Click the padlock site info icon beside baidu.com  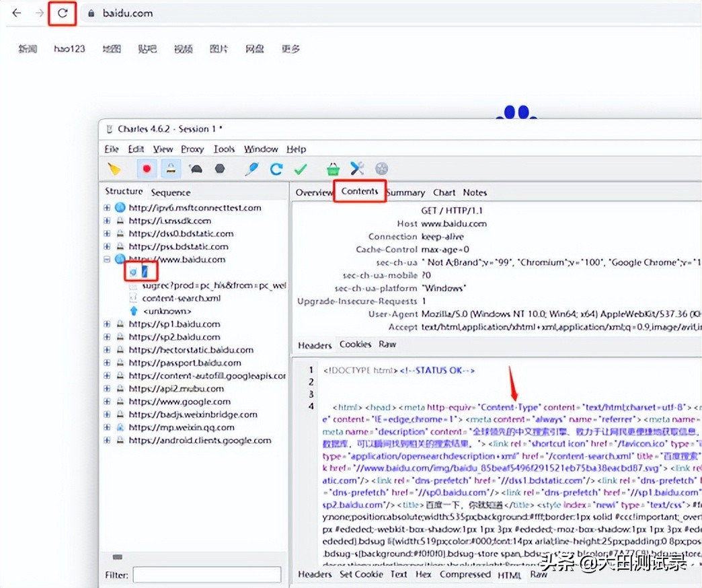(91, 13)
